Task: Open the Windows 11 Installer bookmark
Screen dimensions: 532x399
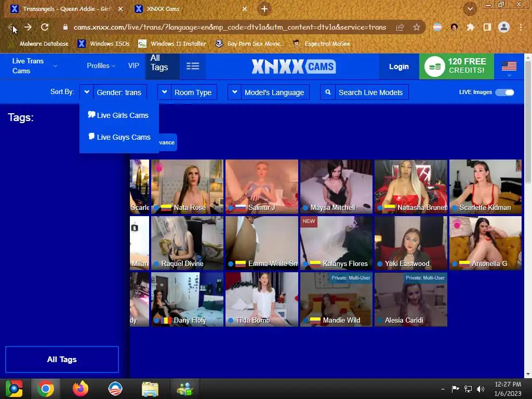Action: point(172,44)
